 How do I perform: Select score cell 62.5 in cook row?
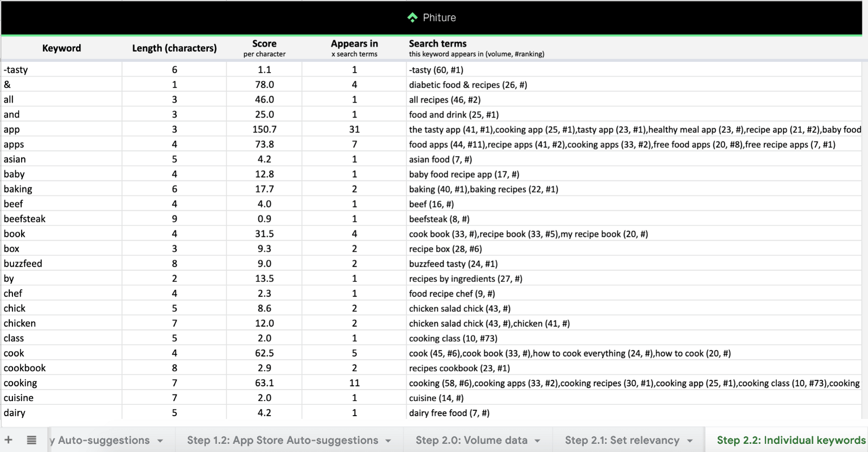point(264,353)
